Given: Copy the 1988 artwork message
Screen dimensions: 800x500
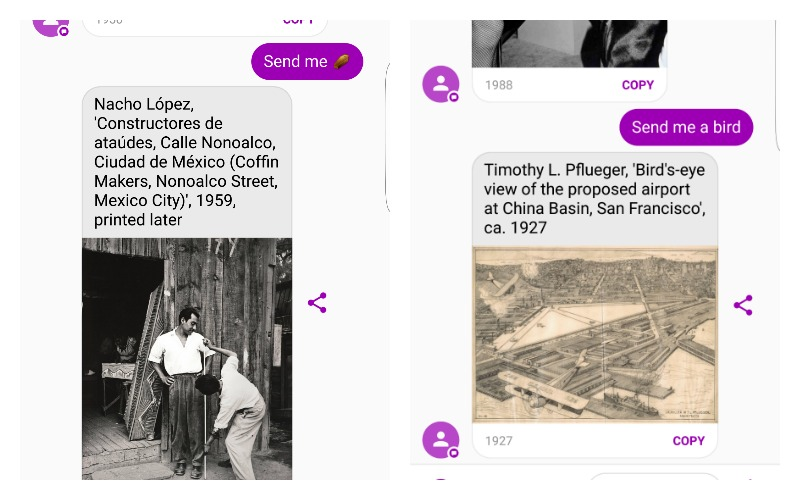Looking at the screenshot, I should coord(637,85).
